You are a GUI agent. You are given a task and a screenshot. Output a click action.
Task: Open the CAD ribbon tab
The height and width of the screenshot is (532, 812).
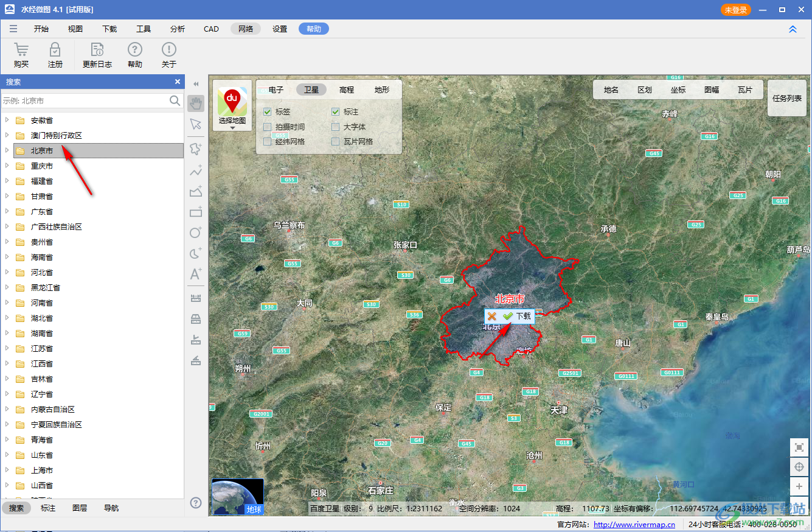pyautogui.click(x=211, y=29)
